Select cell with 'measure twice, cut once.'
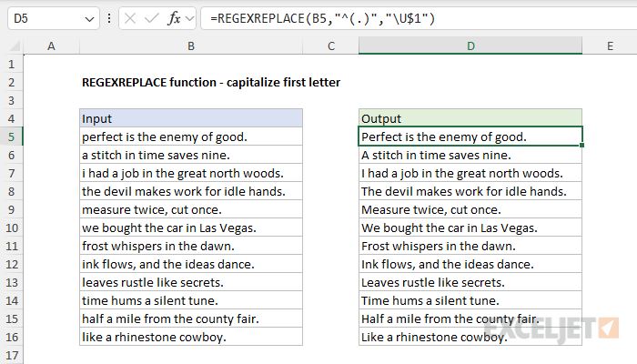The image size is (637, 364). 190,209
